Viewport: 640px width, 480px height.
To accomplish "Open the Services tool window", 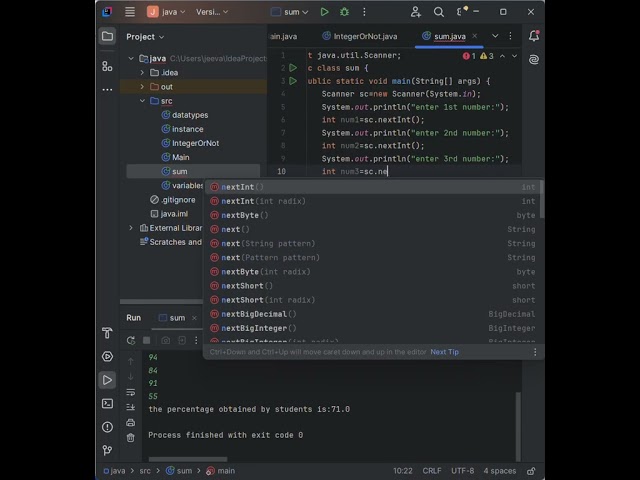I will click(x=107, y=356).
